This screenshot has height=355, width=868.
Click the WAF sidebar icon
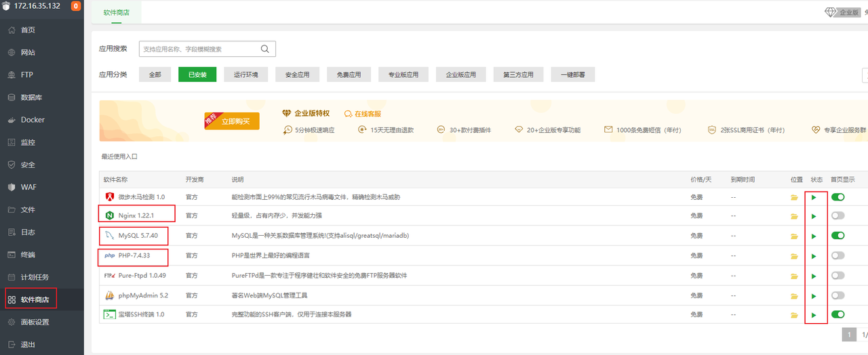click(12, 187)
